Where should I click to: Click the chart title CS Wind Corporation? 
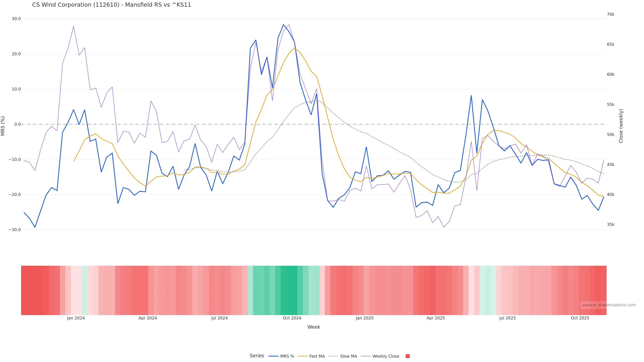point(112,5)
